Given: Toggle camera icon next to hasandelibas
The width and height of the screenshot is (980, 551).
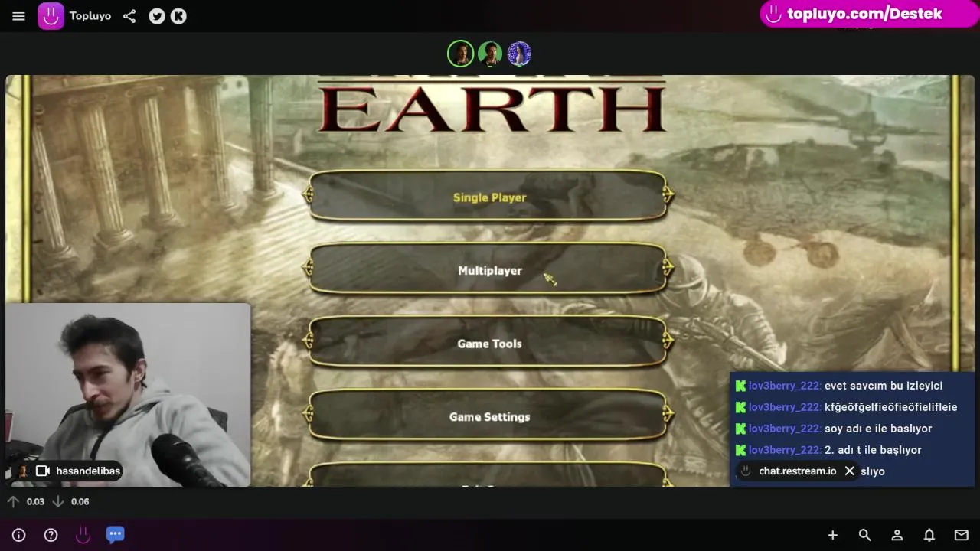Looking at the screenshot, I should (43, 471).
